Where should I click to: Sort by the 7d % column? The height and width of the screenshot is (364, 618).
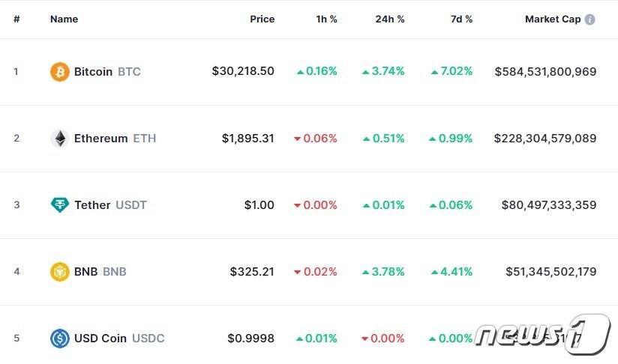[461, 19]
